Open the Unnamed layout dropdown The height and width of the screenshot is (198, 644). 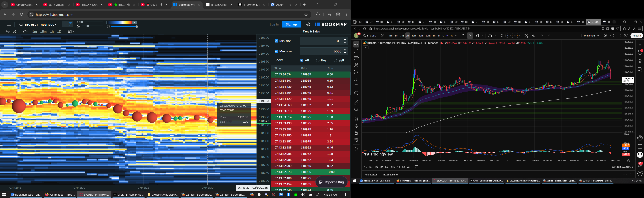point(598,36)
